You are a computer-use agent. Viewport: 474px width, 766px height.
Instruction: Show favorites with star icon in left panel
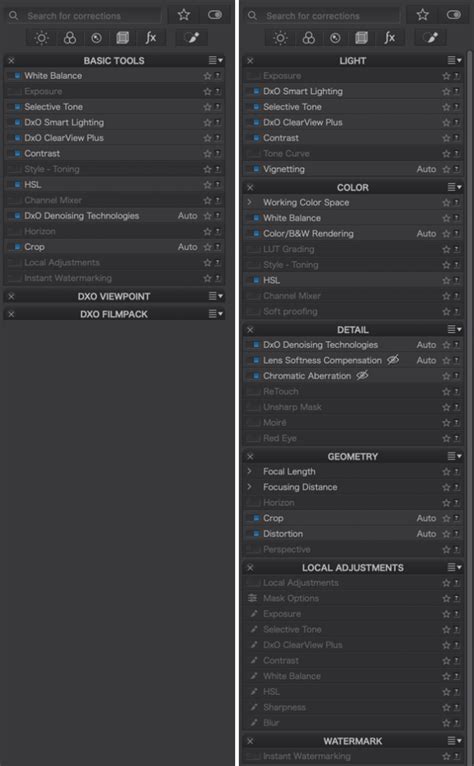tap(184, 15)
